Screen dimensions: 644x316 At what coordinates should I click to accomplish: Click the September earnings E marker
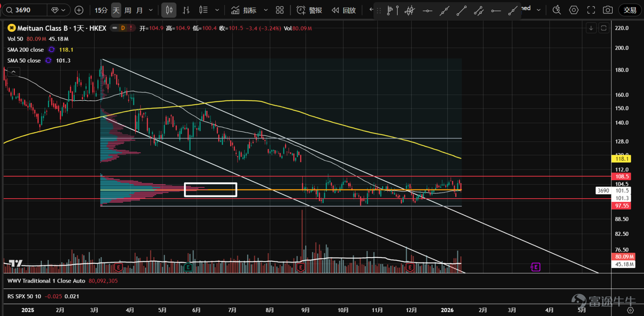300,267
